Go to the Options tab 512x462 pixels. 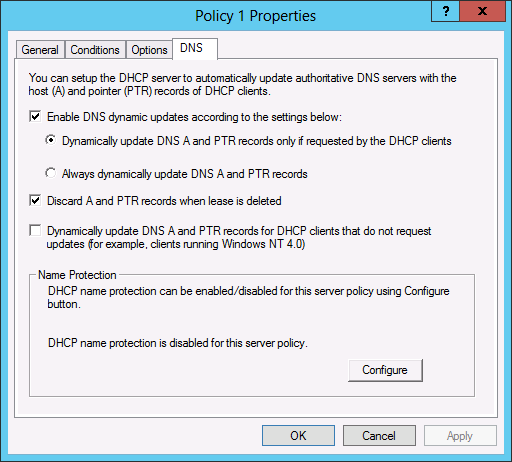149,50
